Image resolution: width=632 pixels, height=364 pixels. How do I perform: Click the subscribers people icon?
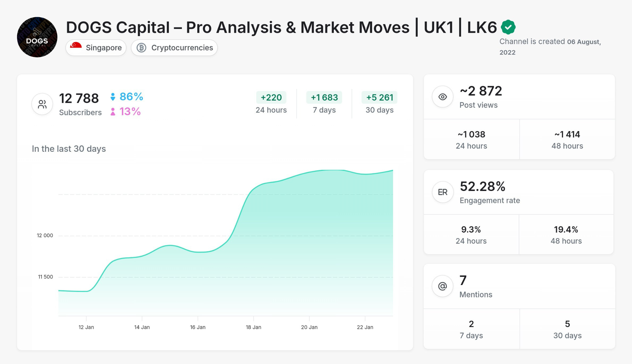point(42,104)
